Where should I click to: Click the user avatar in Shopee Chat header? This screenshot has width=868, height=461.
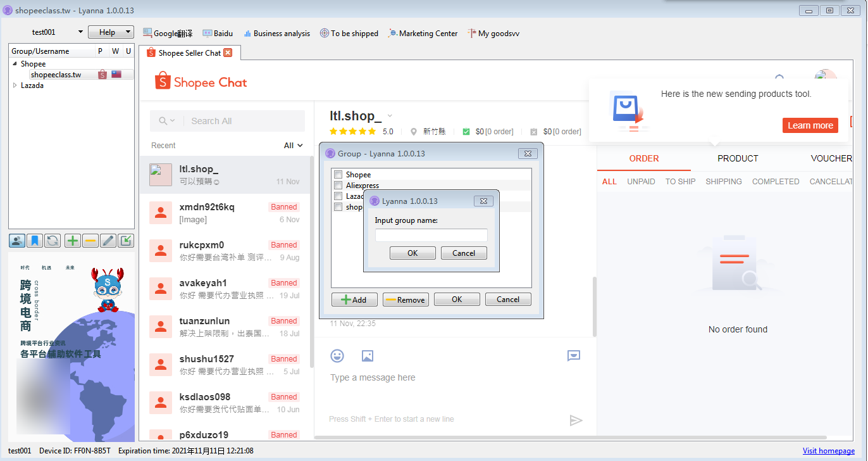pyautogui.click(x=826, y=79)
